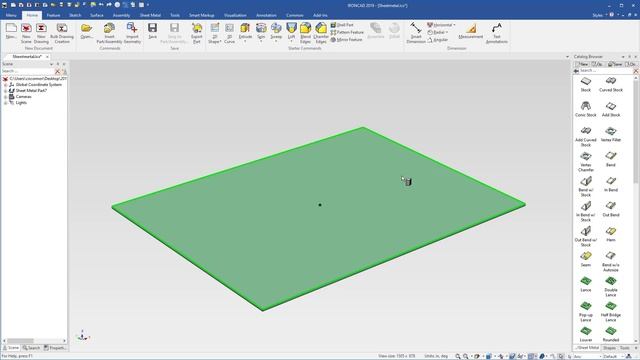Pick Add Stock from the catalog
This screenshot has width=640, height=360.
tap(611, 109)
